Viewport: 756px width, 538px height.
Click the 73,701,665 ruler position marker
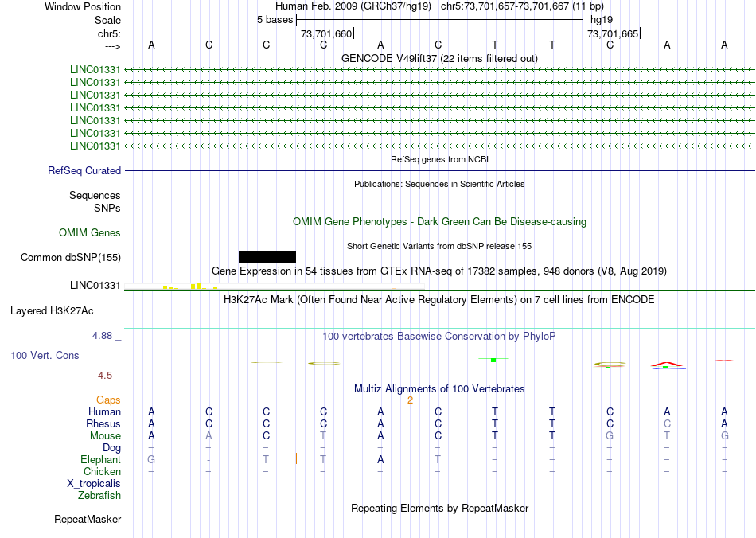(x=613, y=33)
